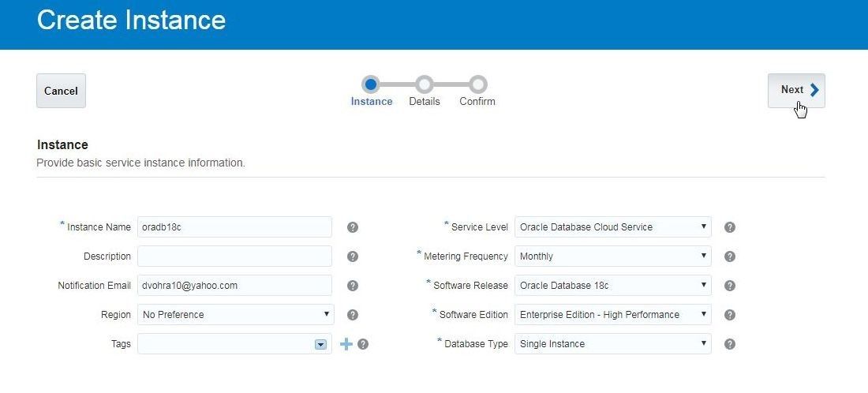Open help for Notification Email field
The width and height of the screenshot is (868, 393).
tap(353, 286)
